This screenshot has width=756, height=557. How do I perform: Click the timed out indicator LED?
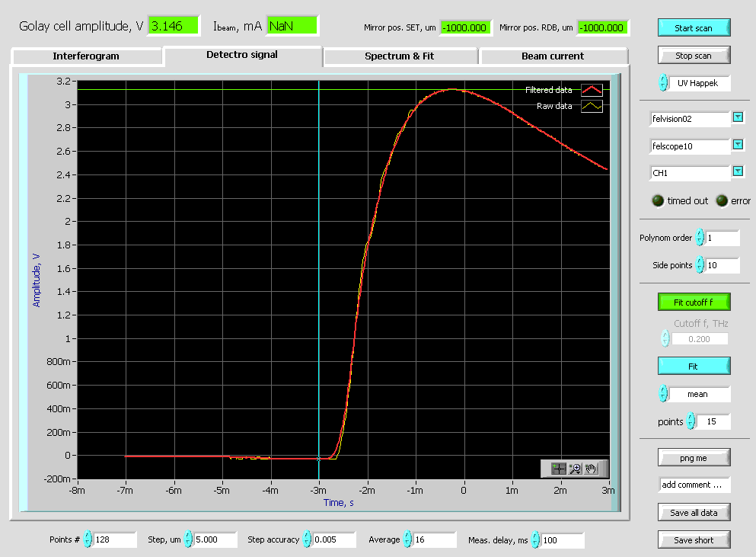(x=658, y=200)
